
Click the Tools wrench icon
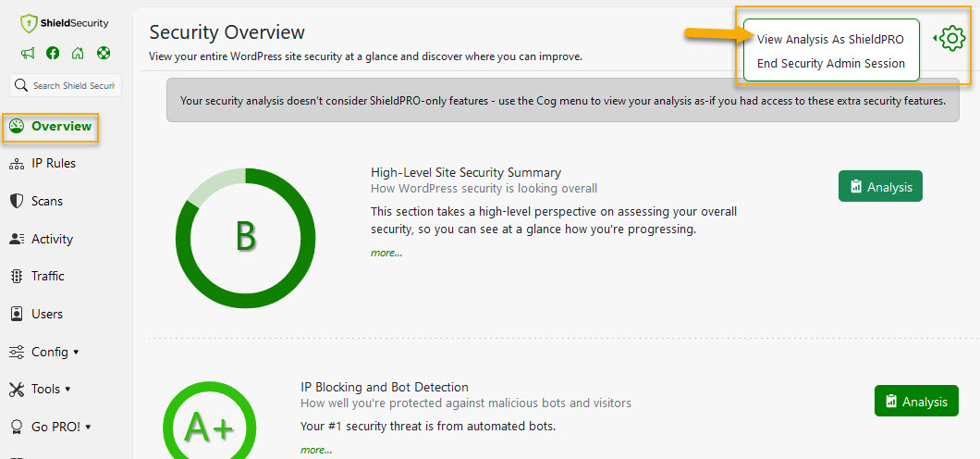click(17, 390)
